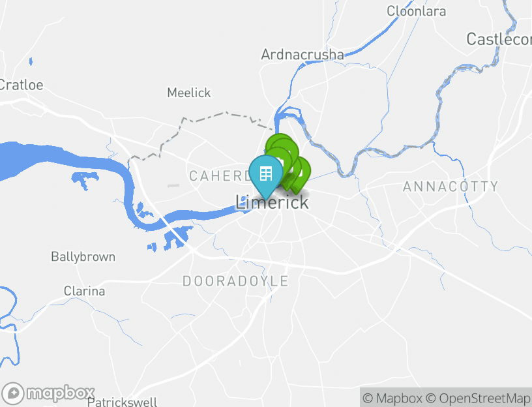Click the small pond north of Cratloe
Screen dimensions: 532x407
coord(31,61)
